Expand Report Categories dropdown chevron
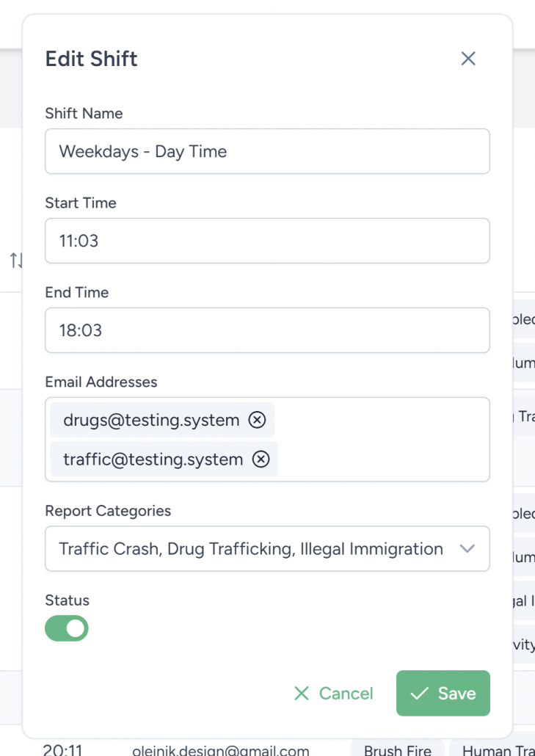This screenshot has height=756, width=535. pyautogui.click(x=467, y=549)
